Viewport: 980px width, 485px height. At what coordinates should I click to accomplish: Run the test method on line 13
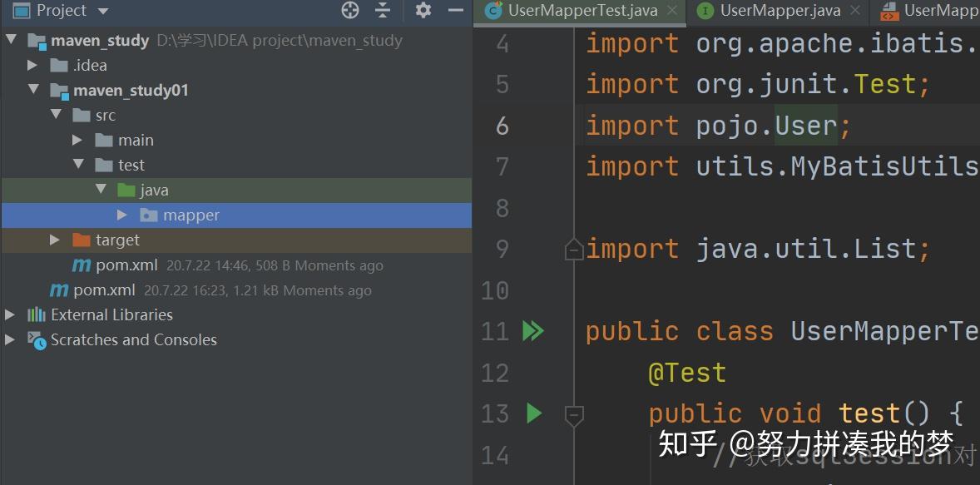(x=533, y=413)
